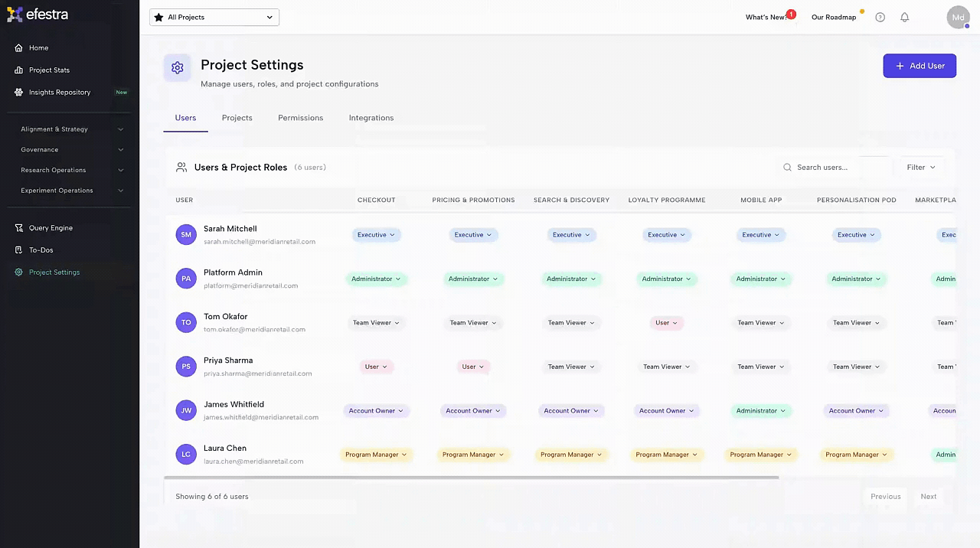Open the Project Stats chart icon
This screenshot has width=980, height=548.
click(19, 70)
